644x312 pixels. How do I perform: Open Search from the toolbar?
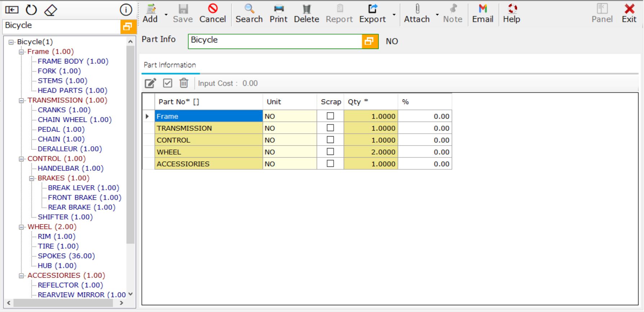[x=249, y=14]
